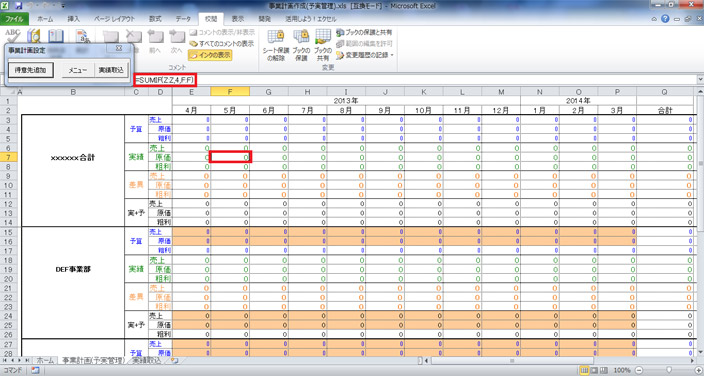Click ブックの保護と共有 command
The height and width of the screenshot is (376, 704).
tap(364, 32)
